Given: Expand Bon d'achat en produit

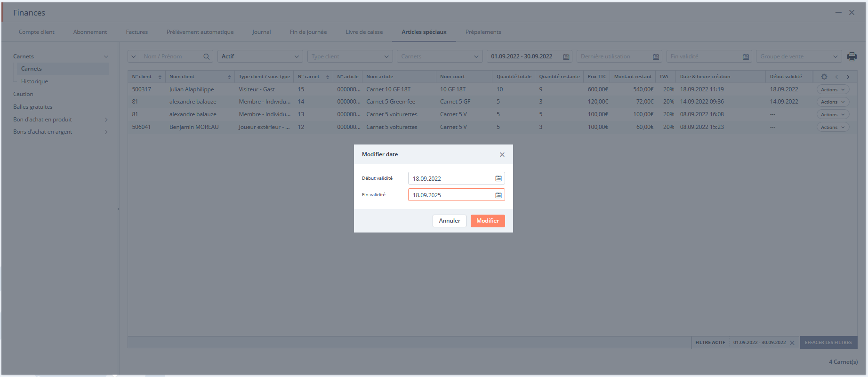Looking at the screenshot, I should (106, 120).
